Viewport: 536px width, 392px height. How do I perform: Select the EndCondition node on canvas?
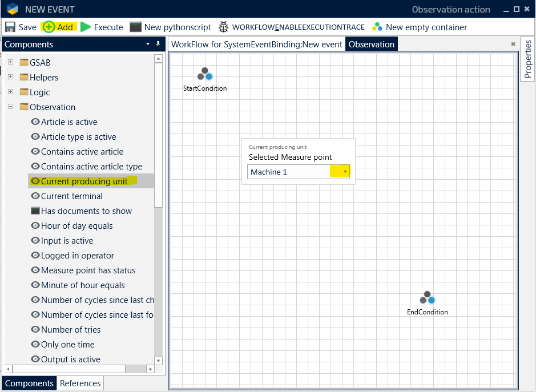click(427, 298)
